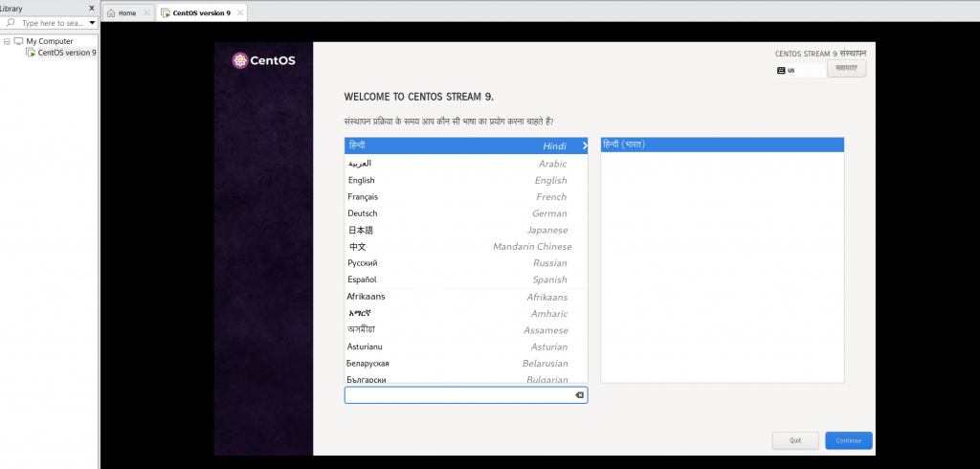
Task: Click the search magnifier icon in Library
Action: point(11,23)
